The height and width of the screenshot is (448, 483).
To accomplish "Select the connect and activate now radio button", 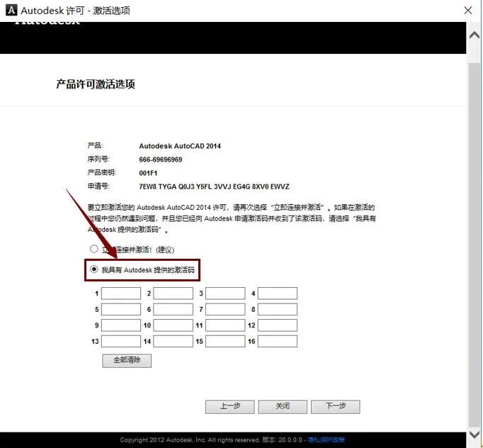I will click(x=94, y=249).
